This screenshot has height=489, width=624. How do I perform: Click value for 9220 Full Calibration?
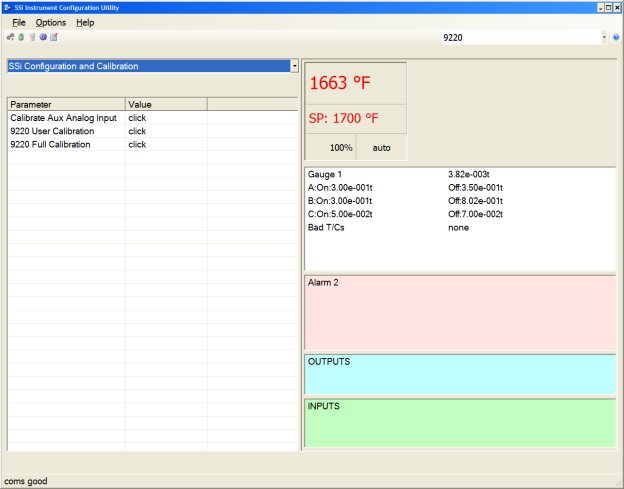137,144
